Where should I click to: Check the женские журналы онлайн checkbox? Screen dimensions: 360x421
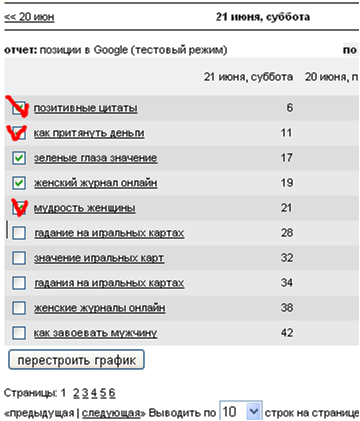(19, 308)
